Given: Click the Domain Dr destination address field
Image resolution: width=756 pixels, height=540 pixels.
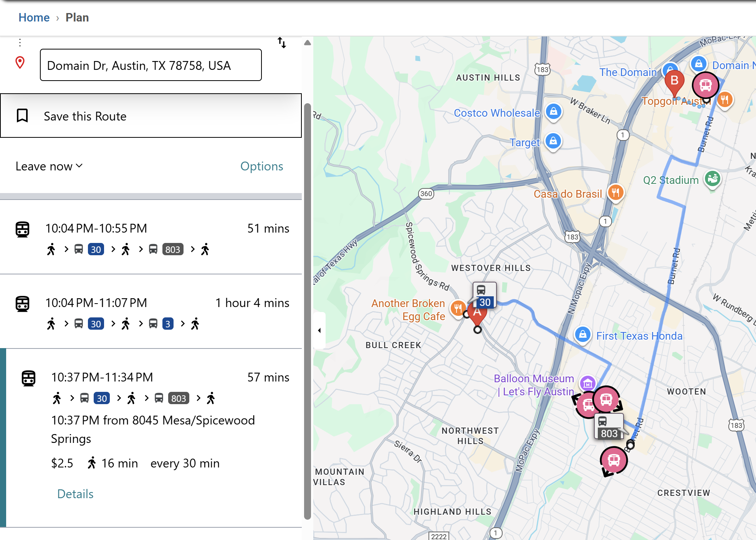Looking at the screenshot, I should click(151, 65).
